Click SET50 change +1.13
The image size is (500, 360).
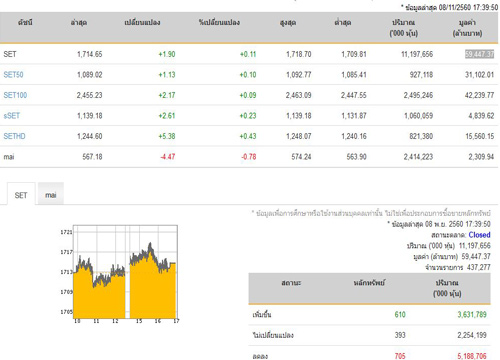(167, 75)
